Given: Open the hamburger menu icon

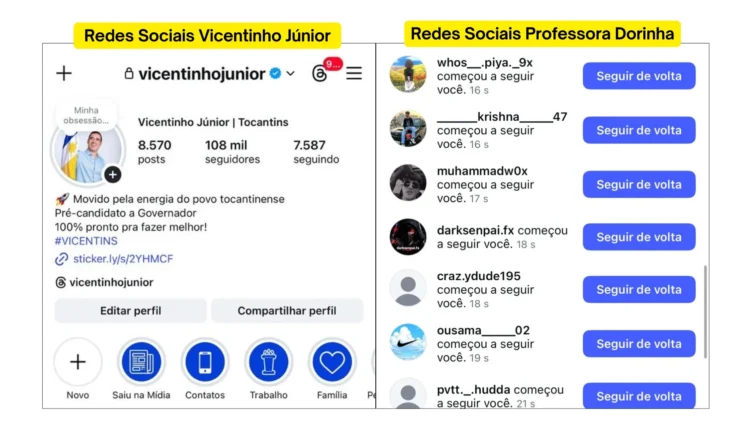Looking at the screenshot, I should tap(354, 73).
